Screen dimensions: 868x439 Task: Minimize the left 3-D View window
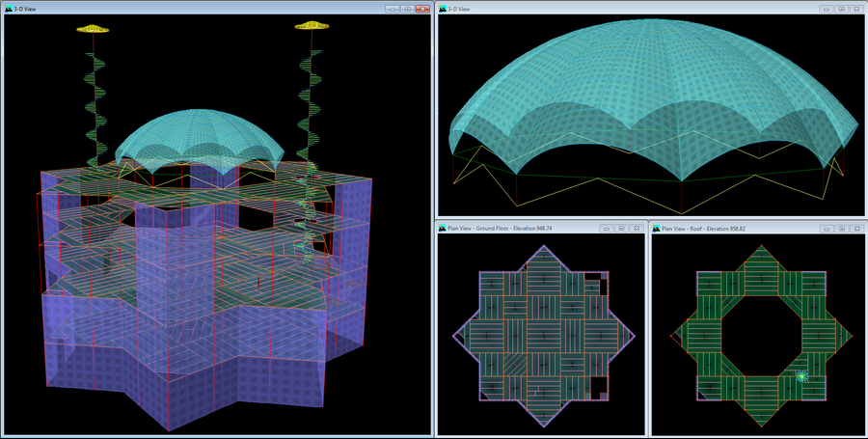click(393, 9)
